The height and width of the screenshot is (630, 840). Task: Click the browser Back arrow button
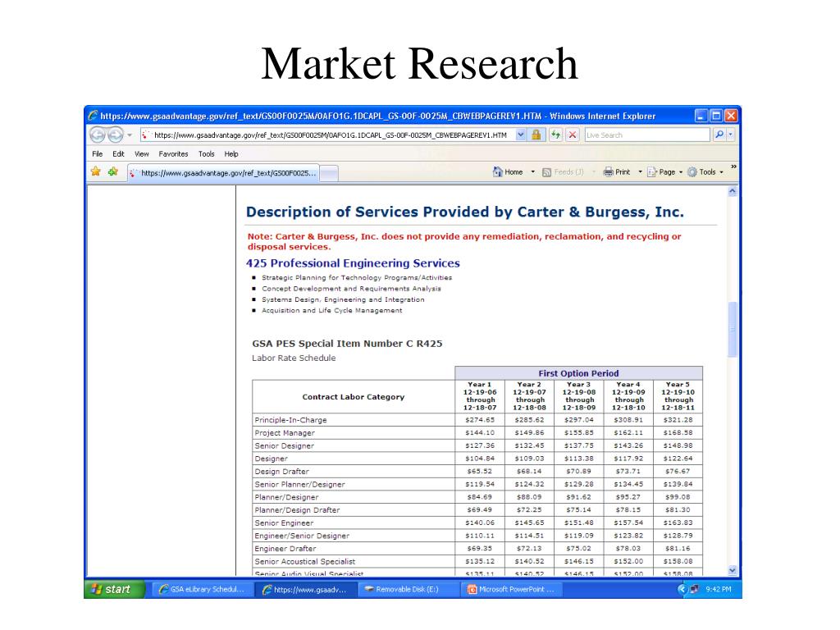tap(98, 135)
